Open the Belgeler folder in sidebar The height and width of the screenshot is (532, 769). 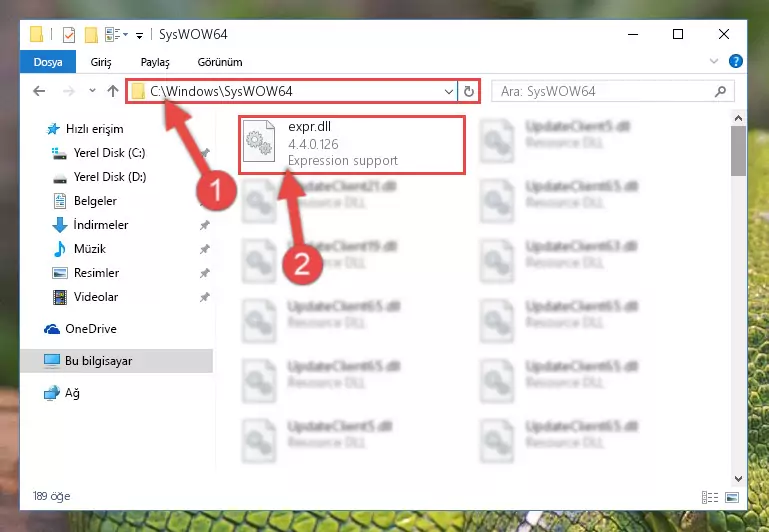(95, 201)
